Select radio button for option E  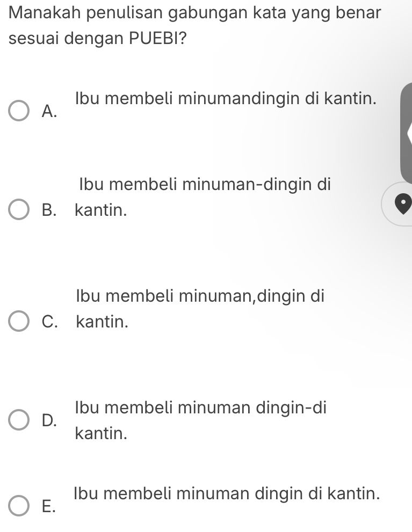coord(18,505)
